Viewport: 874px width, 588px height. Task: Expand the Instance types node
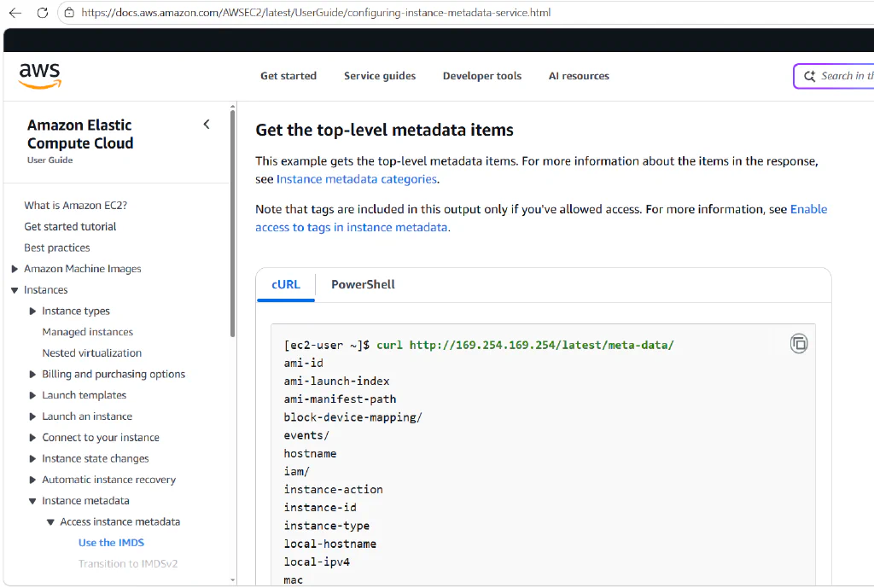coord(32,311)
